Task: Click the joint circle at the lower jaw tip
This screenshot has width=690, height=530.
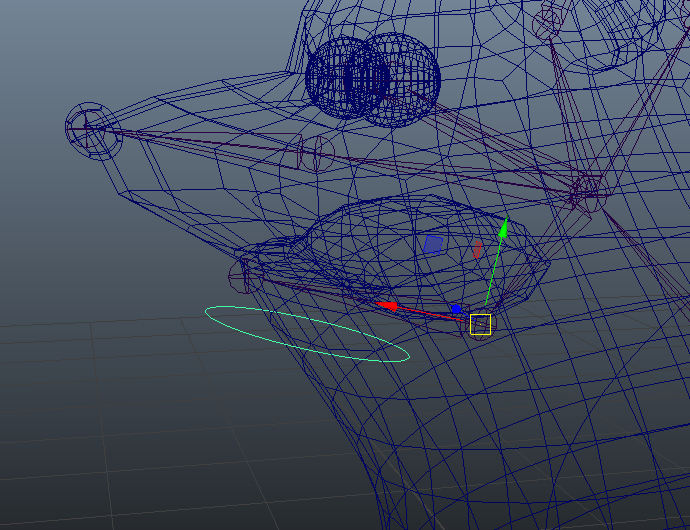Action: click(x=240, y=274)
